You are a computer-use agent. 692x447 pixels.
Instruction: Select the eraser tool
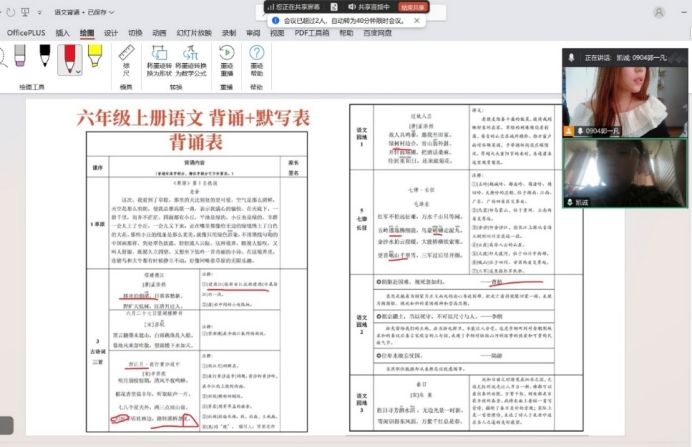point(19,59)
